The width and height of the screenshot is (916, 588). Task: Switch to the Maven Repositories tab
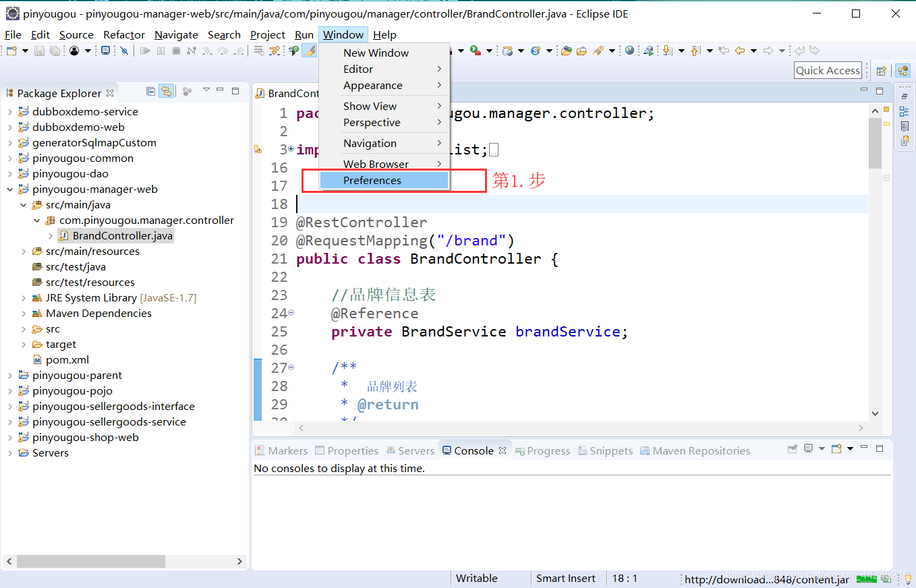(695, 450)
